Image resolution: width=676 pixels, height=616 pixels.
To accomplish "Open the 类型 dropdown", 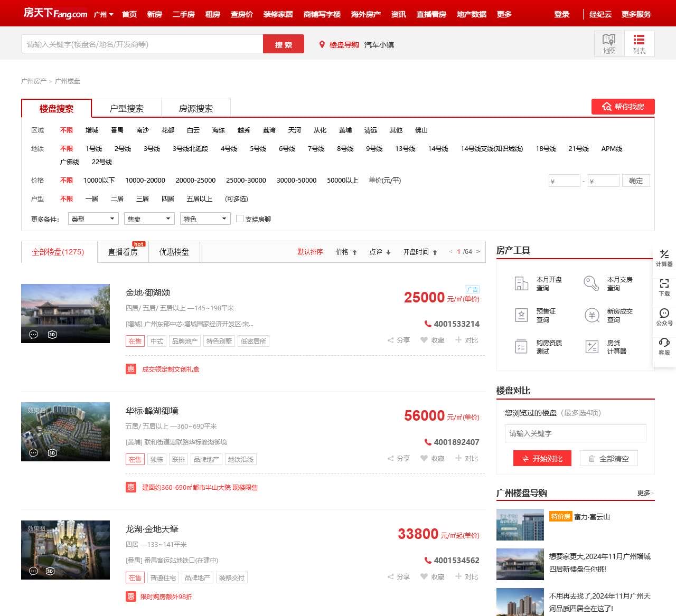I will coord(93,219).
